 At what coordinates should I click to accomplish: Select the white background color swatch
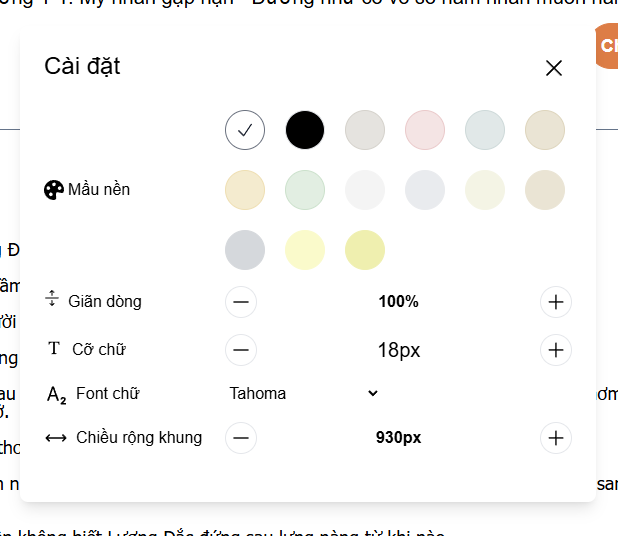(x=245, y=130)
